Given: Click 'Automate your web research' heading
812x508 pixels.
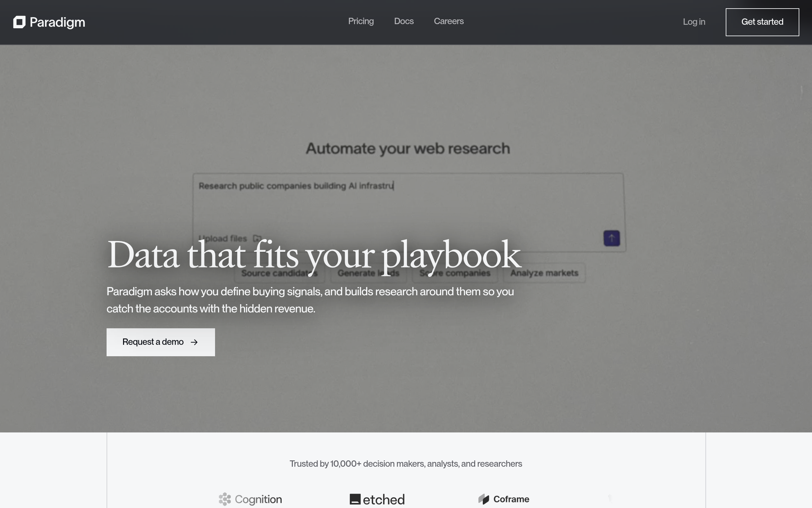Looking at the screenshot, I should coord(408,149).
